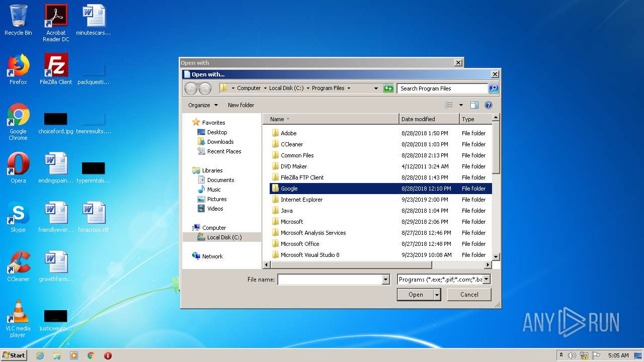This screenshot has height=362, width=644.
Task: Toggle the preview pane icon
Action: click(x=474, y=105)
